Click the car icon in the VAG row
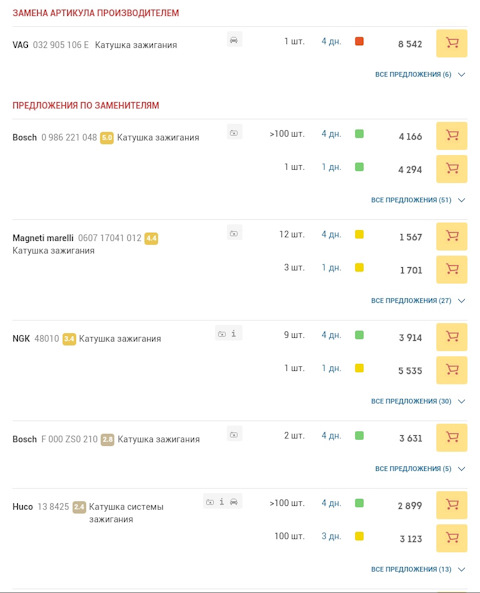Image resolution: width=480 pixels, height=593 pixels. tap(234, 40)
